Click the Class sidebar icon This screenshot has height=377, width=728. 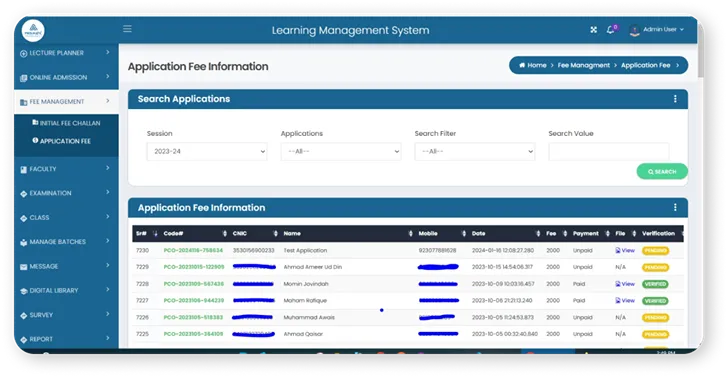point(24,218)
